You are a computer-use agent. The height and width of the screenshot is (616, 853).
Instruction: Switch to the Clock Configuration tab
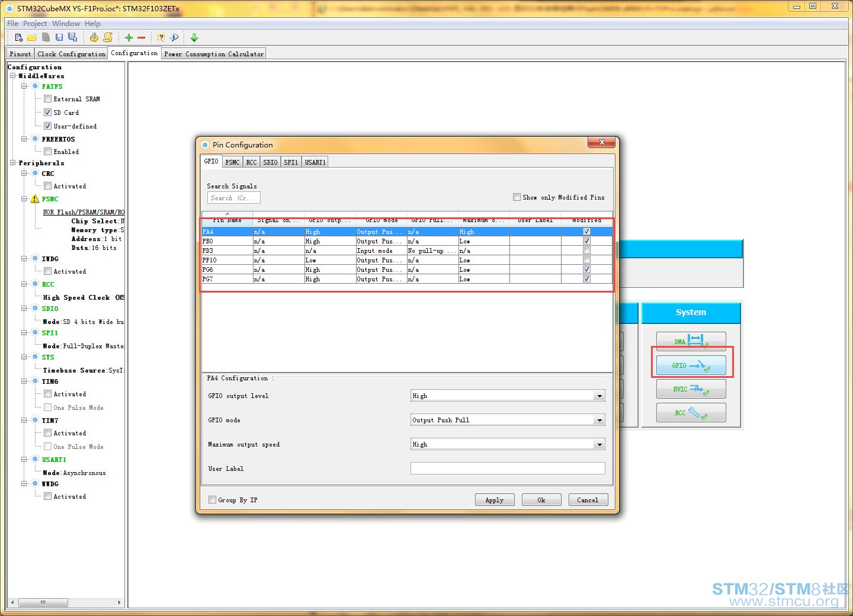[71, 54]
